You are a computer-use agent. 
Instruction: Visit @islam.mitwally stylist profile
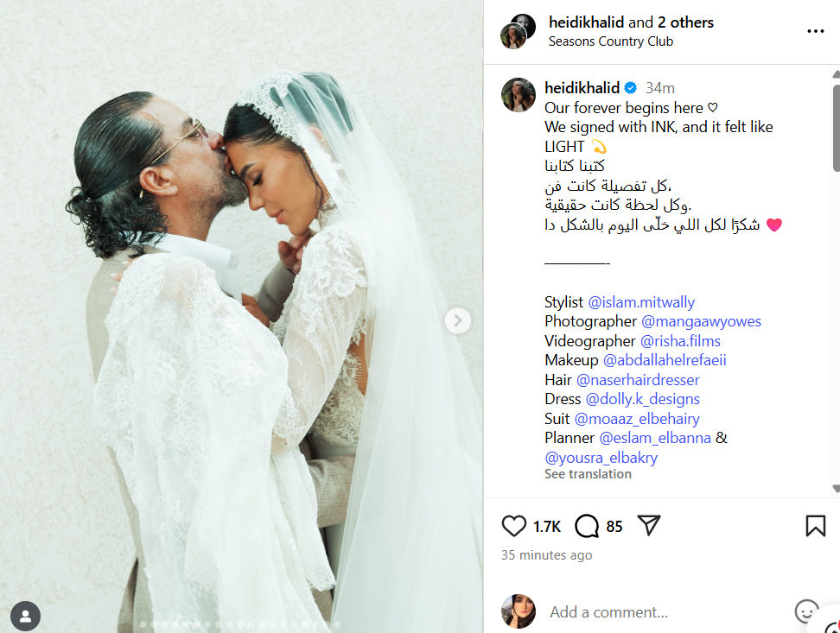pyautogui.click(x=641, y=302)
